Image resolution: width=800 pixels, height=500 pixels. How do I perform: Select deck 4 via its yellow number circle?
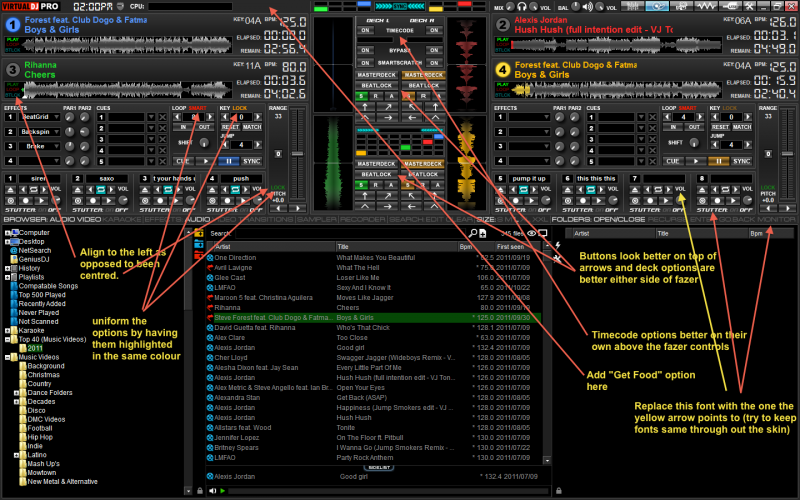click(x=503, y=69)
